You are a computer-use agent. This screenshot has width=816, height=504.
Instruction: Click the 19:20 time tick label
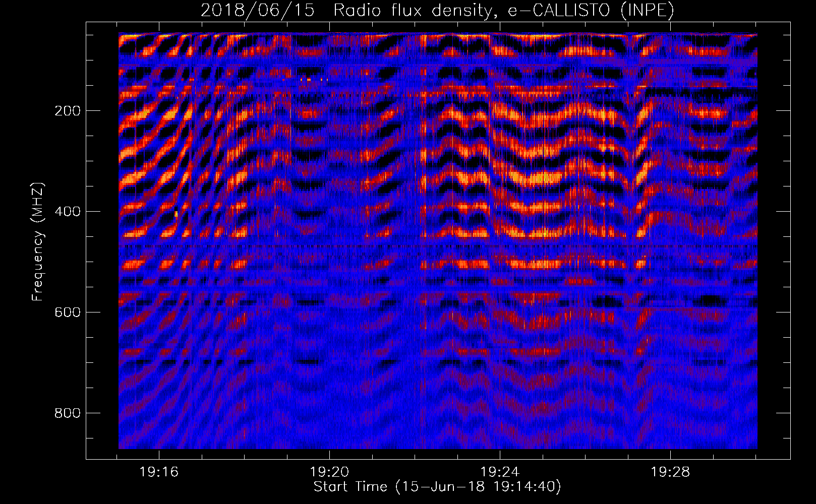click(329, 472)
